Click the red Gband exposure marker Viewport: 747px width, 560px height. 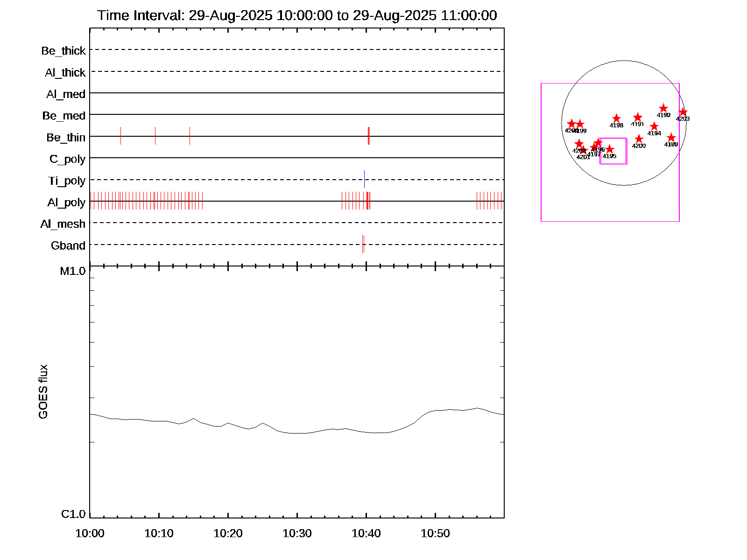tap(363, 244)
